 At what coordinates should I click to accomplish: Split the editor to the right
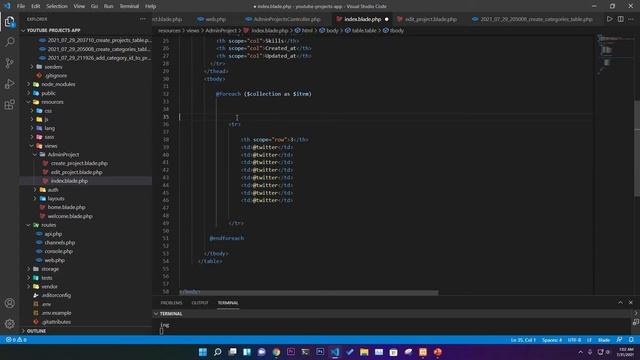620,19
